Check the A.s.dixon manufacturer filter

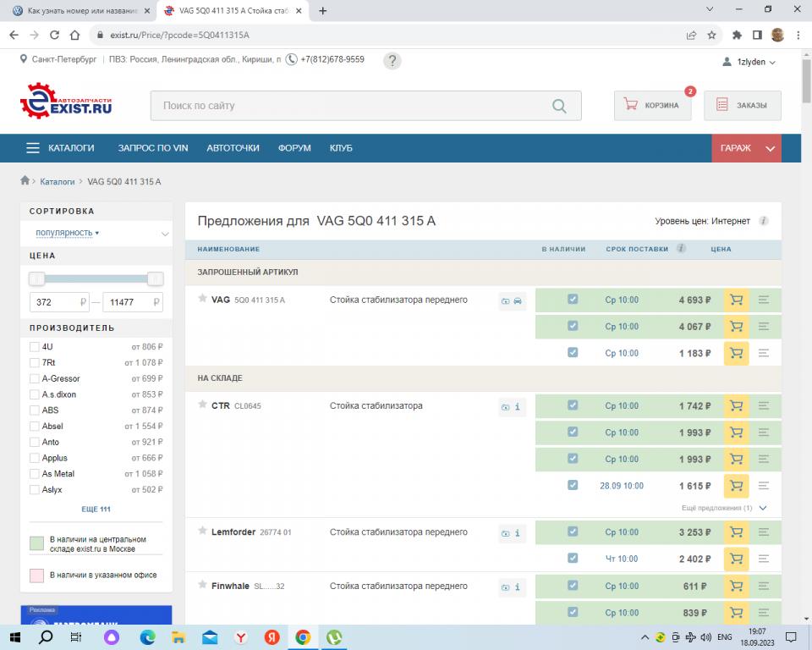pos(35,394)
